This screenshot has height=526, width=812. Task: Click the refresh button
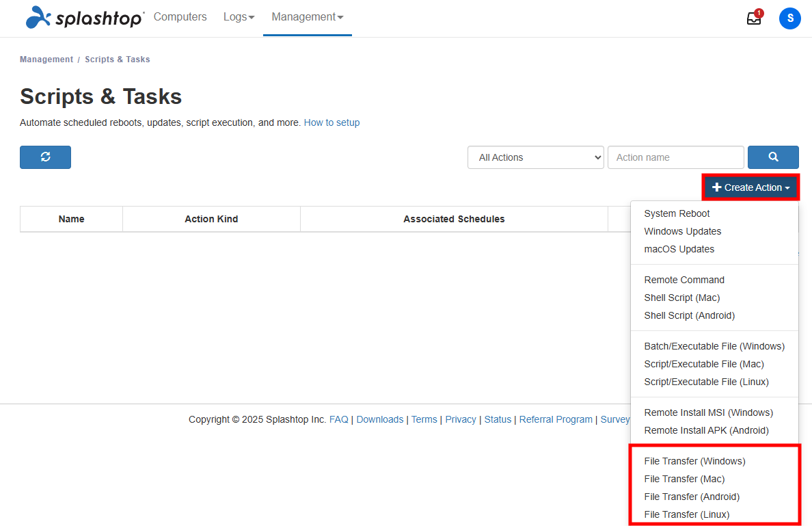pyautogui.click(x=46, y=157)
